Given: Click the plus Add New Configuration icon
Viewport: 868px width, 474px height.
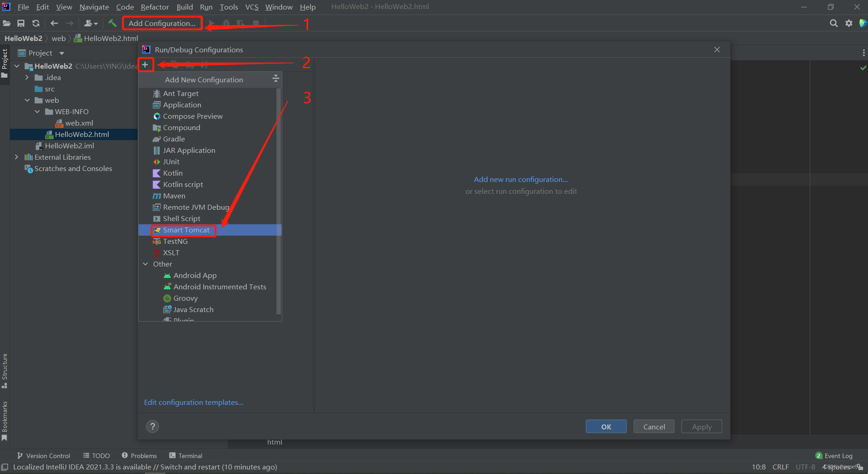Looking at the screenshot, I should [x=145, y=65].
